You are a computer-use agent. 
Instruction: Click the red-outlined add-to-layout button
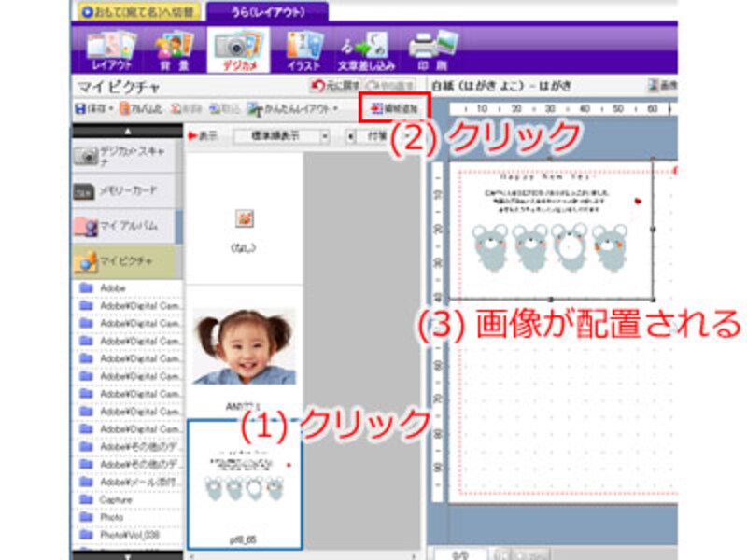[x=394, y=108]
